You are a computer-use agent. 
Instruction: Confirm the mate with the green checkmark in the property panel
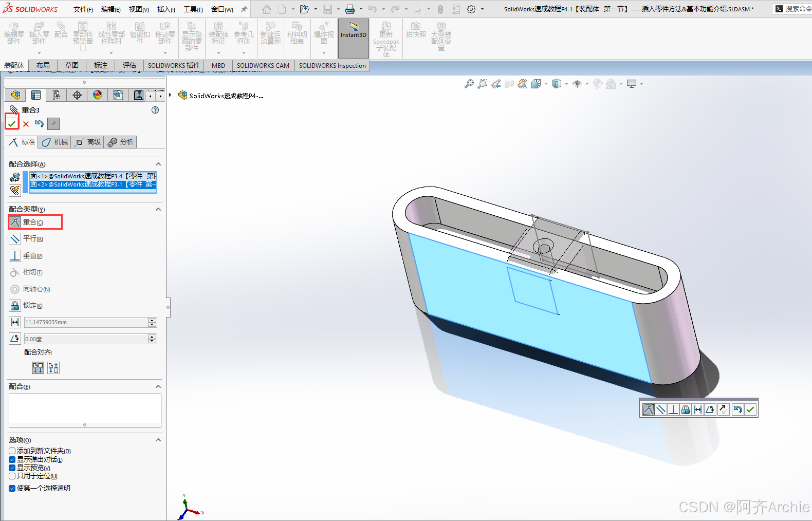pos(12,124)
